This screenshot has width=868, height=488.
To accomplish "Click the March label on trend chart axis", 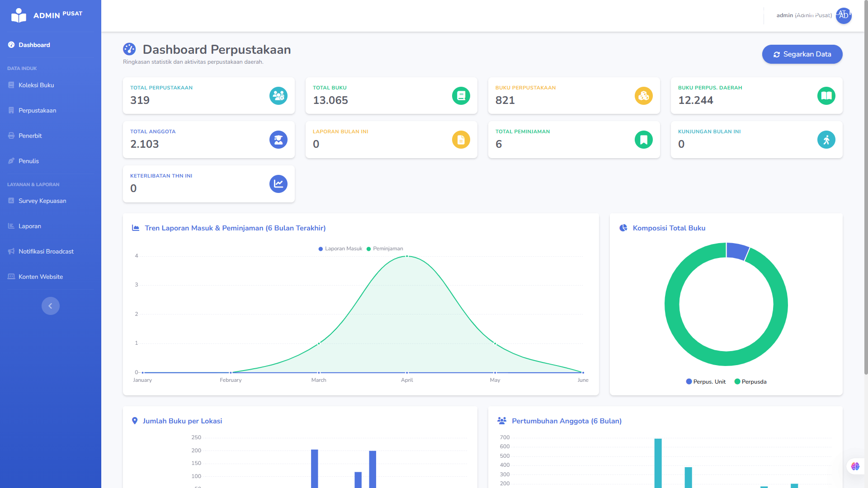I will (319, 380).
